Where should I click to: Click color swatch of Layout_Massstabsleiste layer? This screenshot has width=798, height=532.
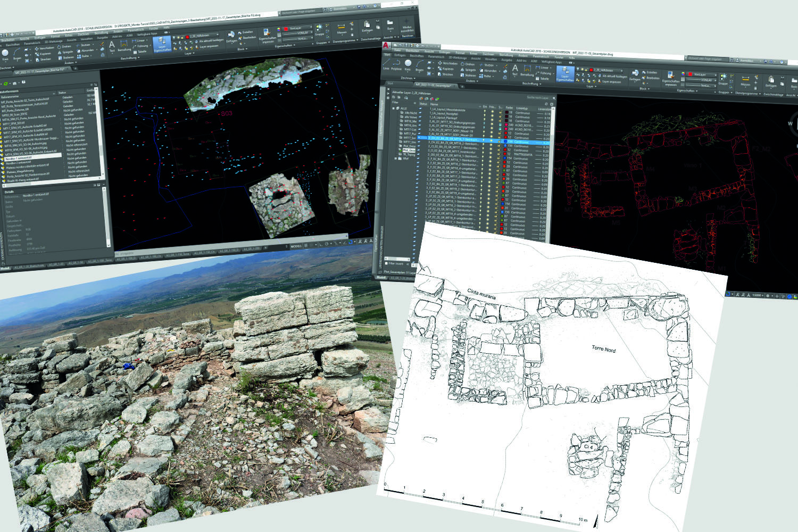tap(506, 112)
